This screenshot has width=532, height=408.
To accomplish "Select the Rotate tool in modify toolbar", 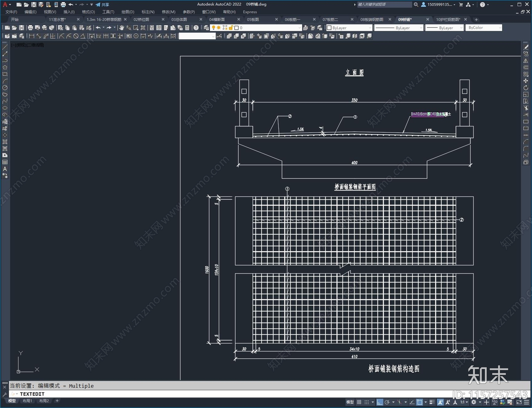I will click(526, 88).
